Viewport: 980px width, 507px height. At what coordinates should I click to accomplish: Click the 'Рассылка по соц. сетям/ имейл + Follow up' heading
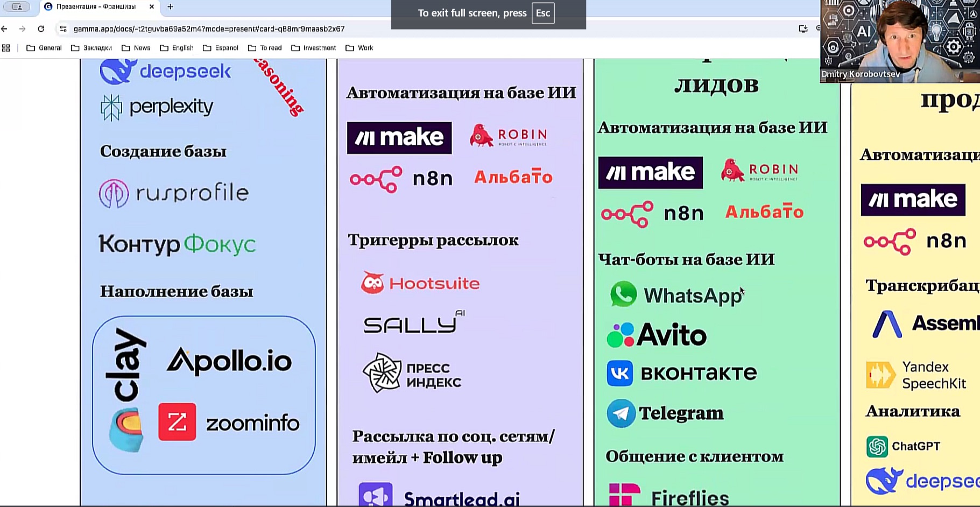click(x=454, y=447)
